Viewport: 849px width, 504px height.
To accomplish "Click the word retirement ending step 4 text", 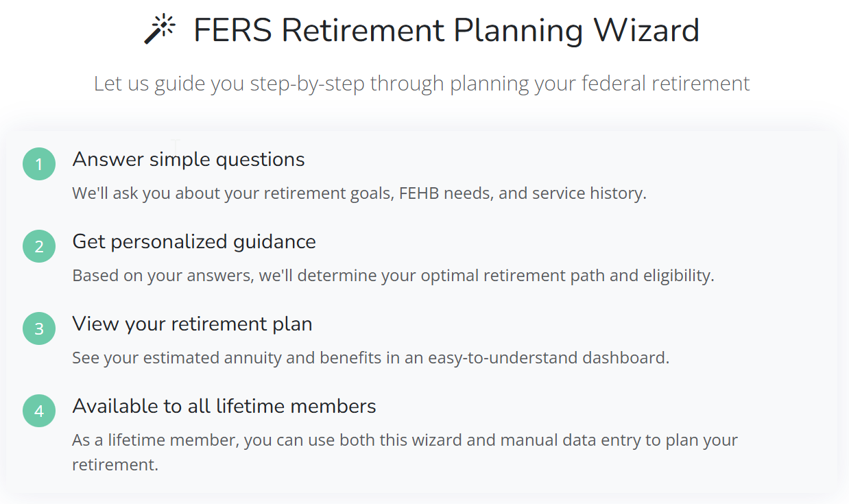I will pyautogui.click(x=115, y=465).
